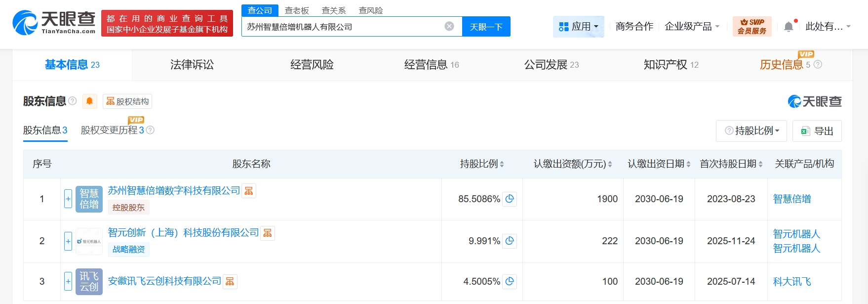The width and height of the screenshot is (868, 304).
Task: Click equity structure icon next to 安徽讯飞云创科技有限公司
Action: pos(230,281)
